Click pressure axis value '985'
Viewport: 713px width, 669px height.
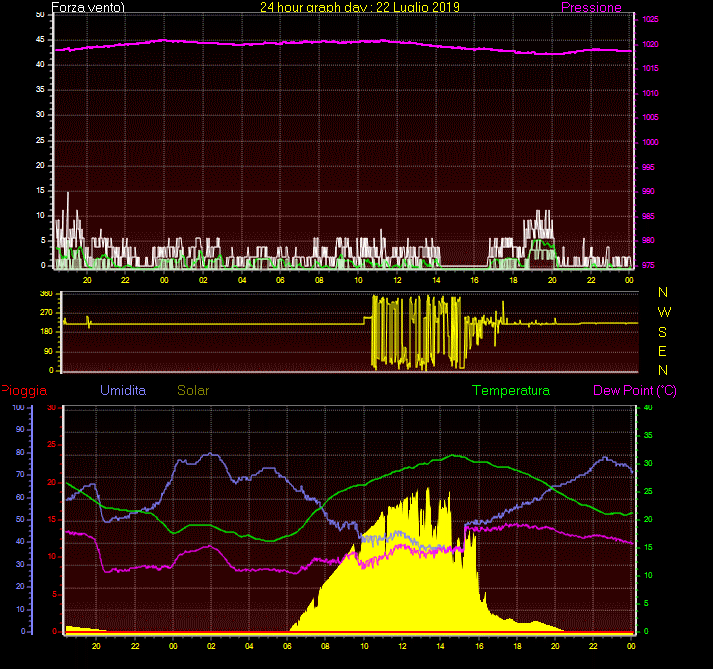pos(648,216)
